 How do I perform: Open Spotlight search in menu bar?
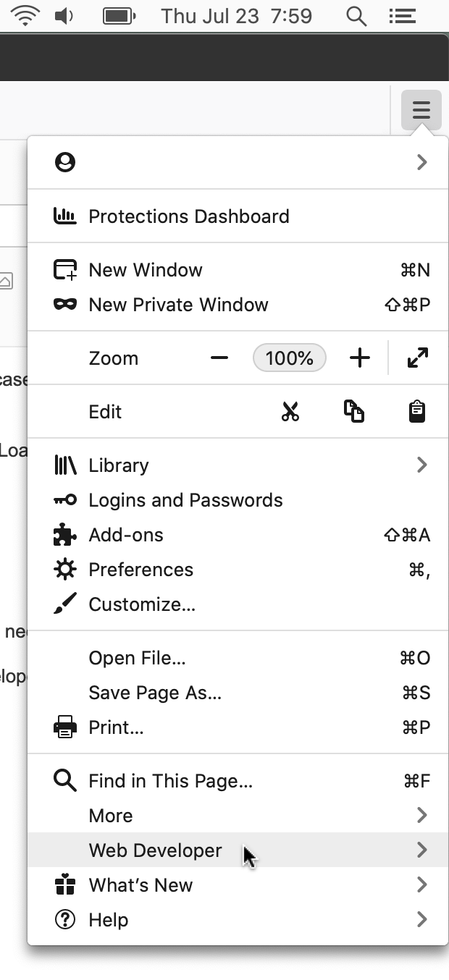point(356,16)
